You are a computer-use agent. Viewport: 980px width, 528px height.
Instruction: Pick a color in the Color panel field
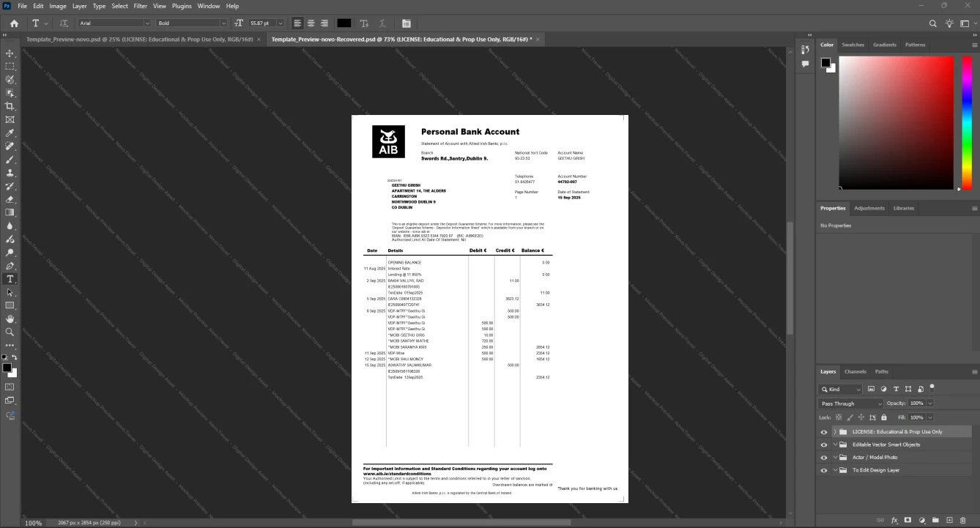[x=896, y=122]
